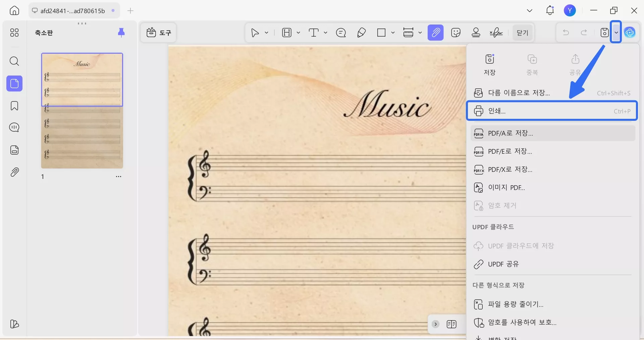Toggle the thumbnails panel sidebar button
Image resolution: width=644 pixels, height=340 pixels.
[x=14, y=84]
